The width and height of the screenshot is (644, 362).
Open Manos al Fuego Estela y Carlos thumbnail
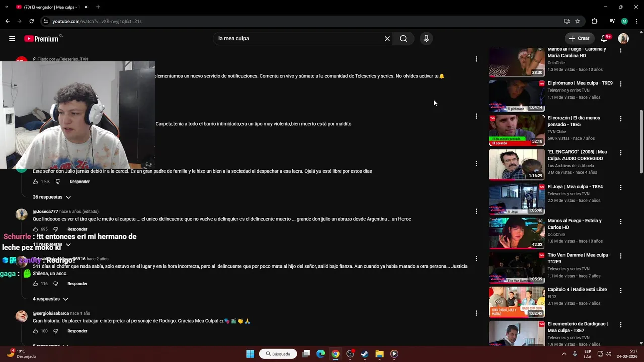(x=517, y=233)
